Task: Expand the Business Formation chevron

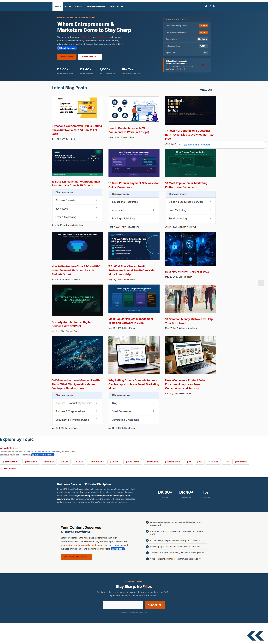Action: (97, 200)
